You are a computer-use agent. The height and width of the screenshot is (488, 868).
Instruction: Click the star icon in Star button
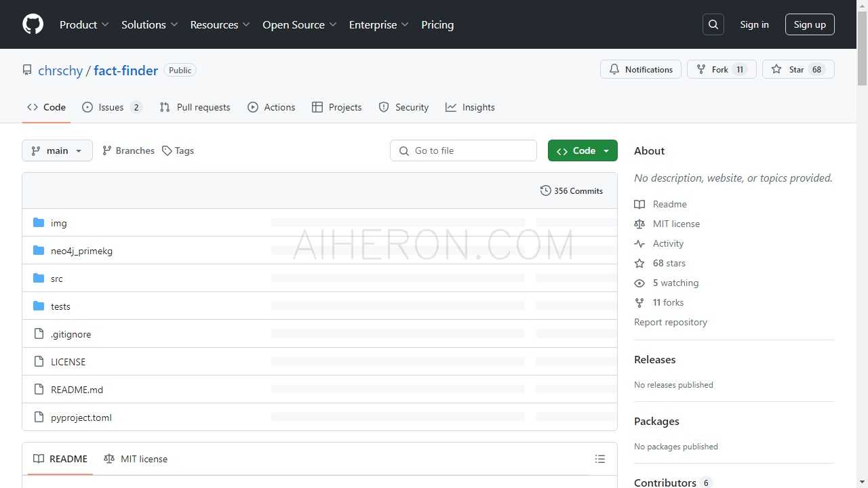776,69
